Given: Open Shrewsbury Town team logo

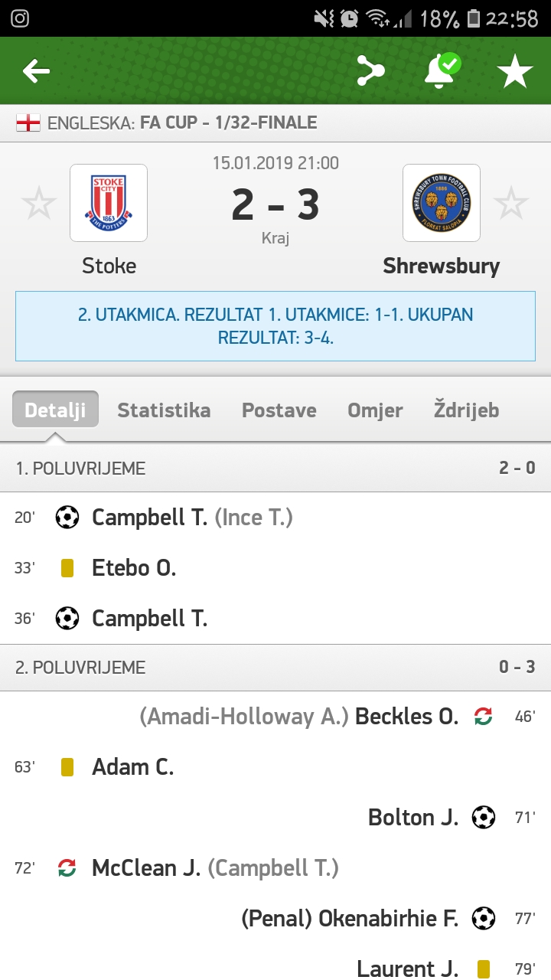Looking at the screenshot, I should pos(442,203).
